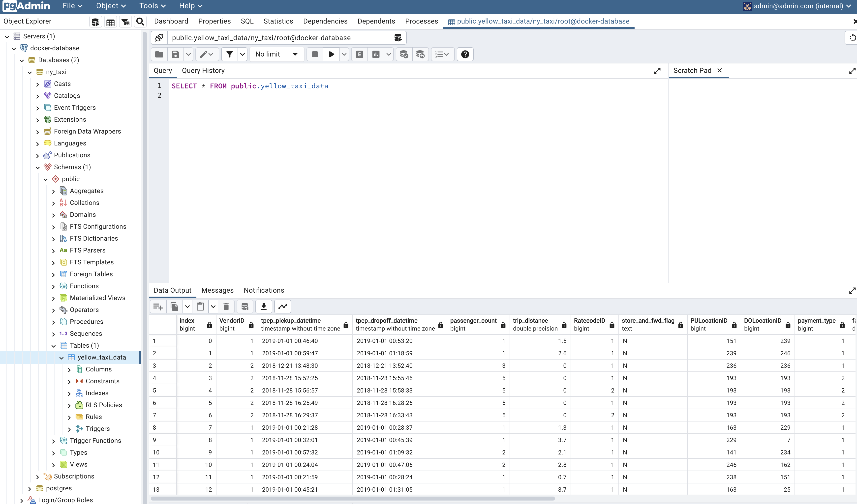Open the Help question mark icon
This screenshot has width=857, height=504.
465,54
